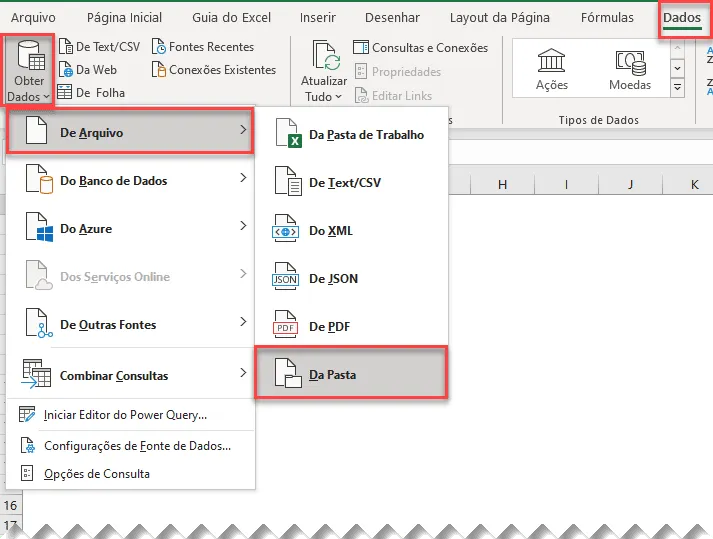Select Da Pasta folder import option
This screenshot has width=713, height=539.
click(351, 373)
